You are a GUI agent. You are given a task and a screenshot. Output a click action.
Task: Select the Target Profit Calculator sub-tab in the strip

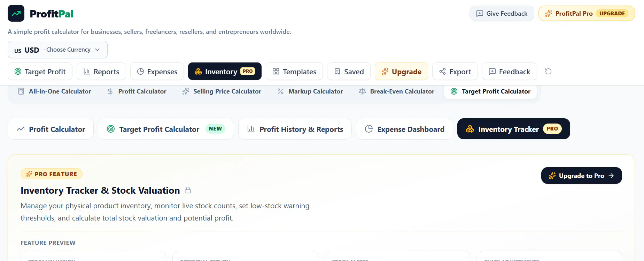click(490, 91)
